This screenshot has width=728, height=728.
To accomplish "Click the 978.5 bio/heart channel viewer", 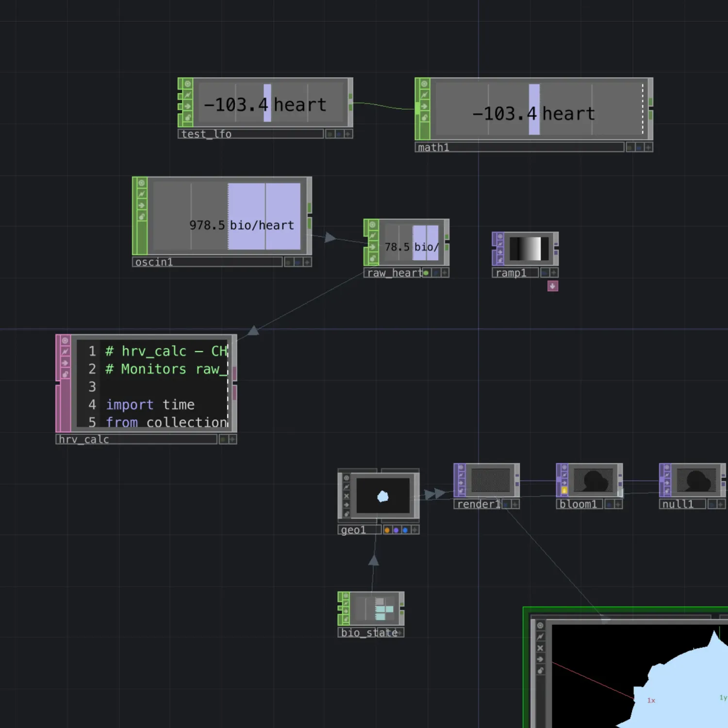I will [227, 216].
